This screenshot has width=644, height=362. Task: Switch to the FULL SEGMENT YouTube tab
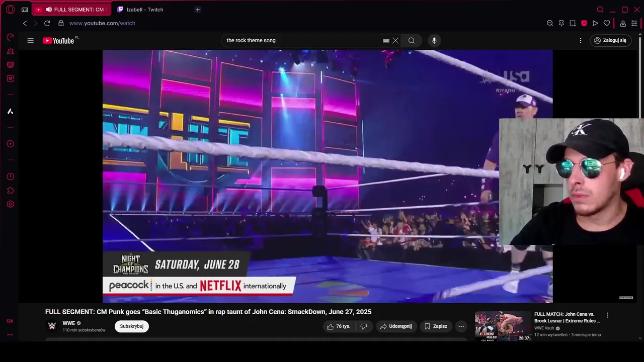point(71,10)
